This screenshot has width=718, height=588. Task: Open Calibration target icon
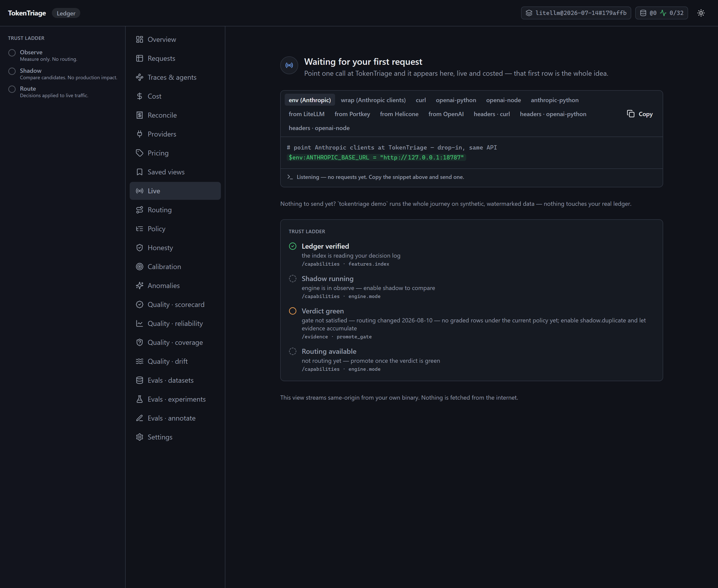coord(140,267)
